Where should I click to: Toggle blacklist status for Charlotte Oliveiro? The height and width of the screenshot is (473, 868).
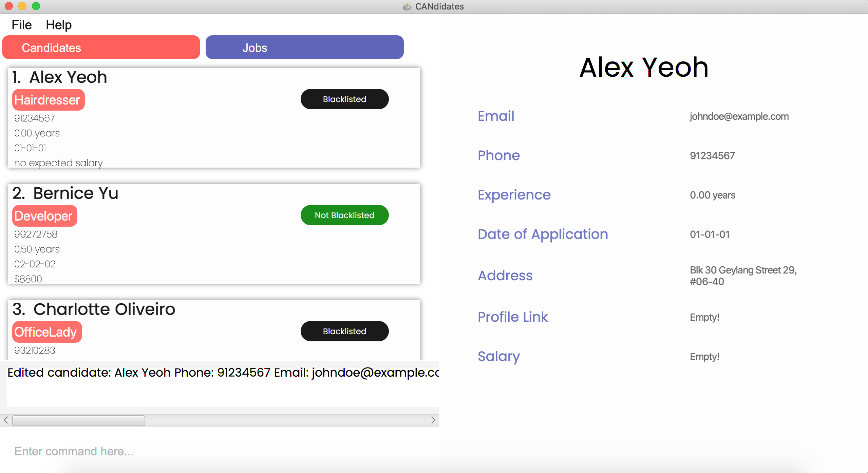click(344, 332)
